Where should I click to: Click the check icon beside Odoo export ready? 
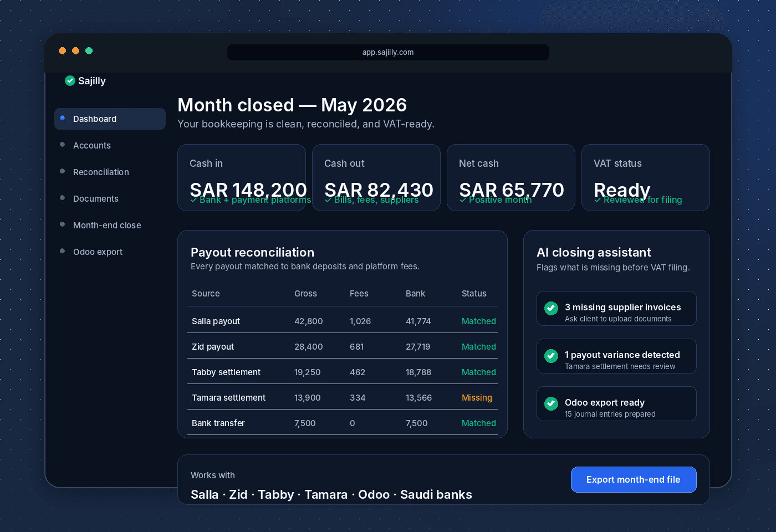(x=551, y=403)
